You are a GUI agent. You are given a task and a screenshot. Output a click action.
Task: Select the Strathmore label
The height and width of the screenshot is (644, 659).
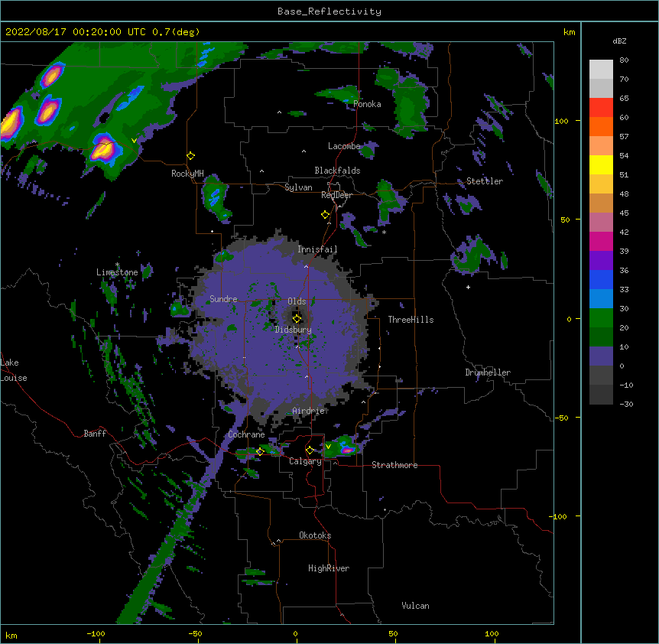(x=394, y=465)
